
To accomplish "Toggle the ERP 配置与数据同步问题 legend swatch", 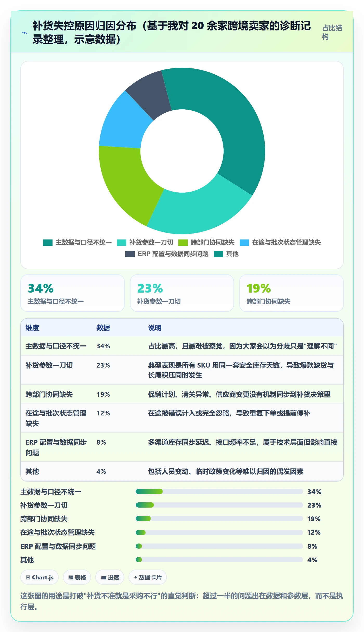I will (x=130, y=254).
